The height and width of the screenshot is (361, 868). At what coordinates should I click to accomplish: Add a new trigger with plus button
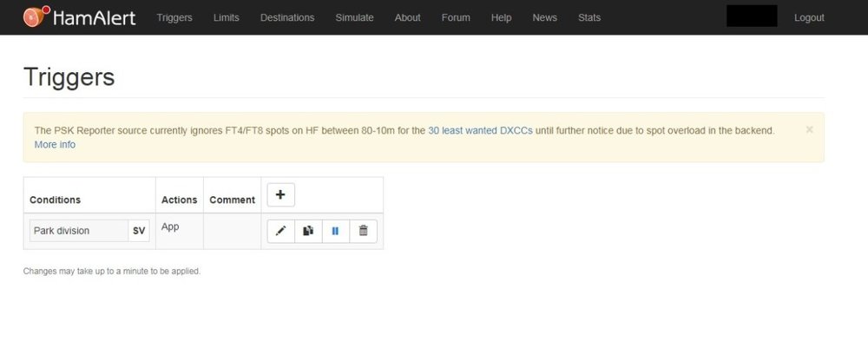point(280,195)
